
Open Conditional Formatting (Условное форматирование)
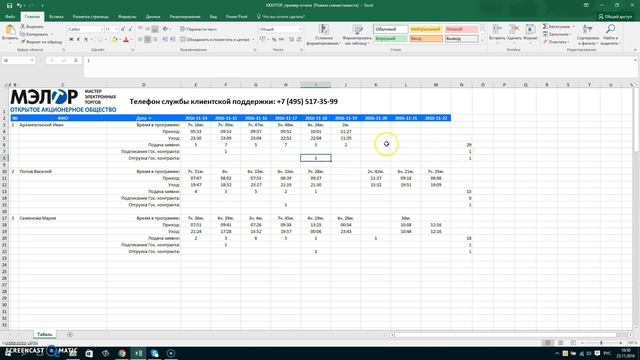(x=324, y=35)
